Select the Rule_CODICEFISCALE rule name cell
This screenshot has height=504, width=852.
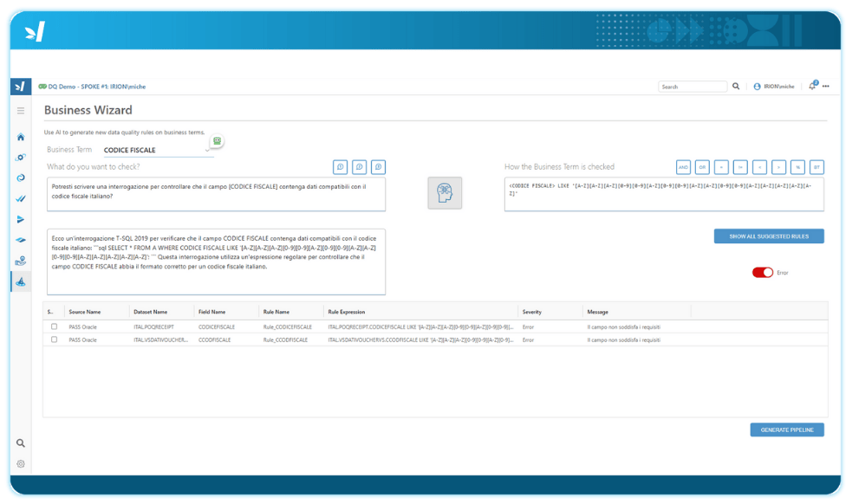click(288, 327)
